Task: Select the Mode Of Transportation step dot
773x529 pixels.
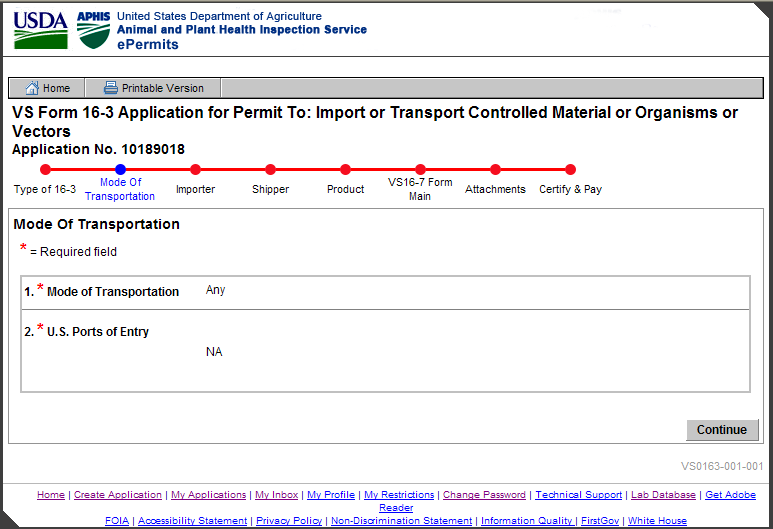Action: [120, 170]
